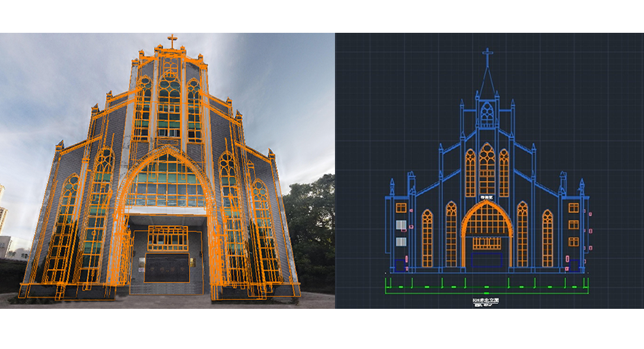Click the trees right of the photographed church
The width and height of the screenshot is (644, 349).
pos(310,226)
